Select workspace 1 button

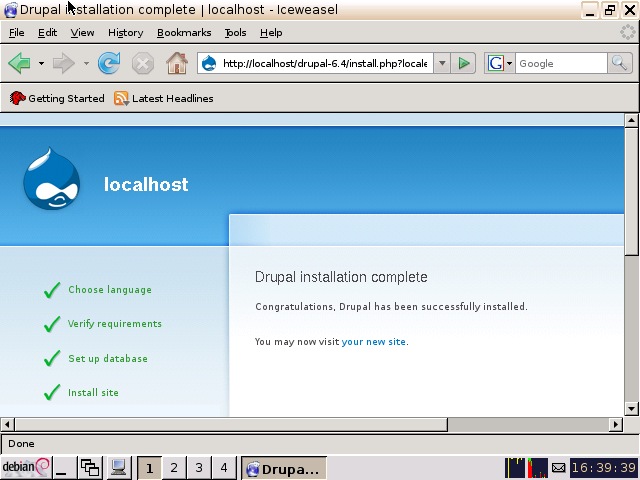(149, 468)
